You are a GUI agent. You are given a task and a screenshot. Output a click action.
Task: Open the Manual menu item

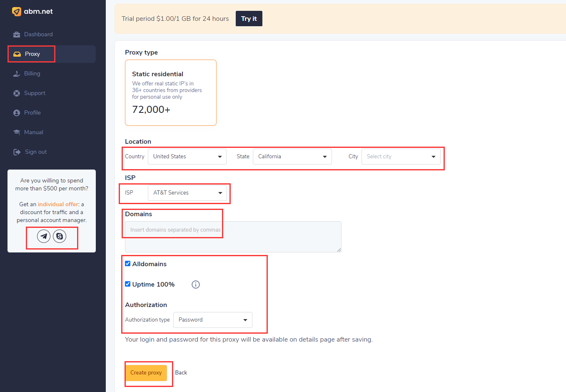(x=33, y=132)
